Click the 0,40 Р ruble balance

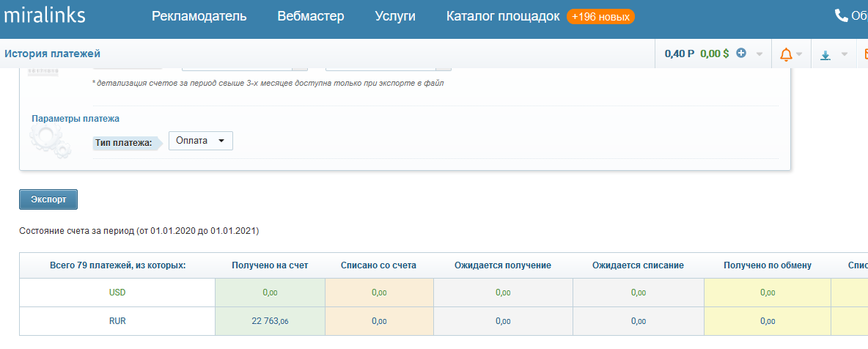point(680,54)
